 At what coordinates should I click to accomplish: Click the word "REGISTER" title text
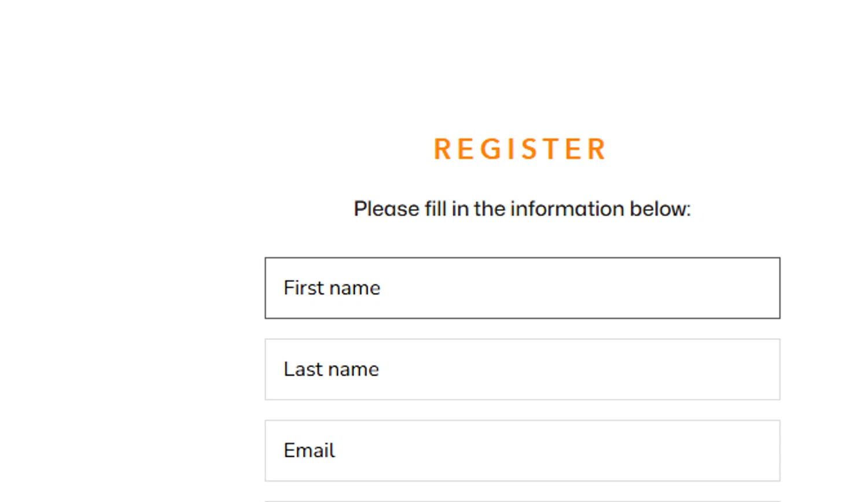point(520,149)
